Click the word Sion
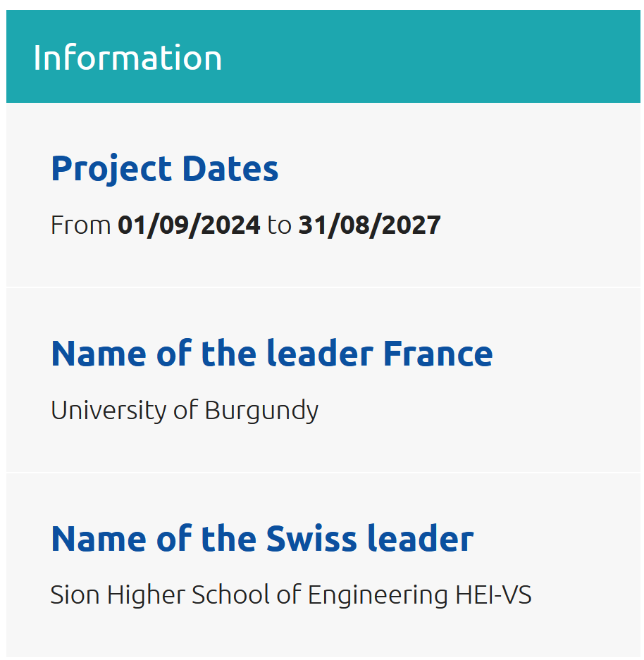 75,595
